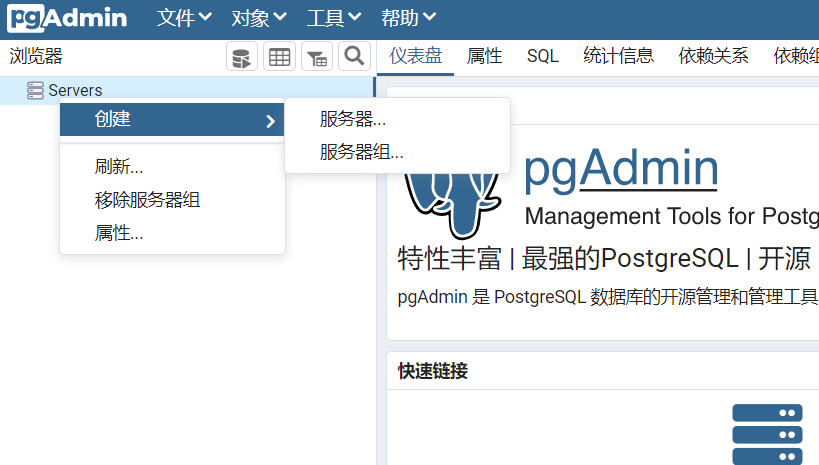The height and width of the screenshot is (465, 819).
Task: Select the Servers tree node
Action: (x=75, y=90)
